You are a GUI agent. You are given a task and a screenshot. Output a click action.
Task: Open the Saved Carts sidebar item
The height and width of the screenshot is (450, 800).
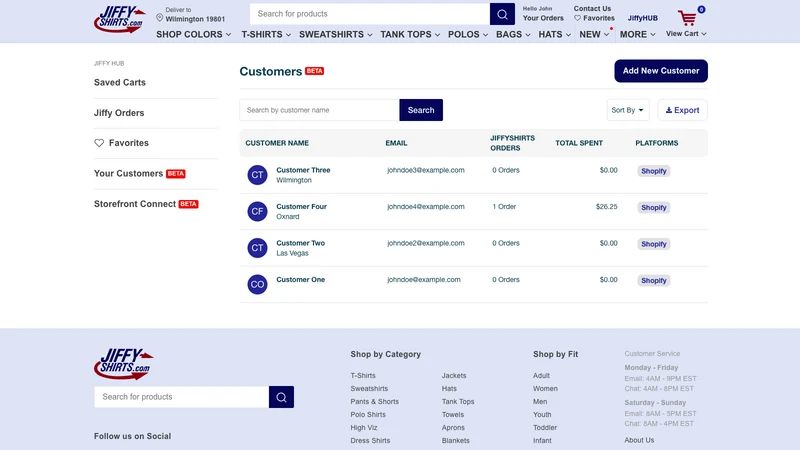120,83
